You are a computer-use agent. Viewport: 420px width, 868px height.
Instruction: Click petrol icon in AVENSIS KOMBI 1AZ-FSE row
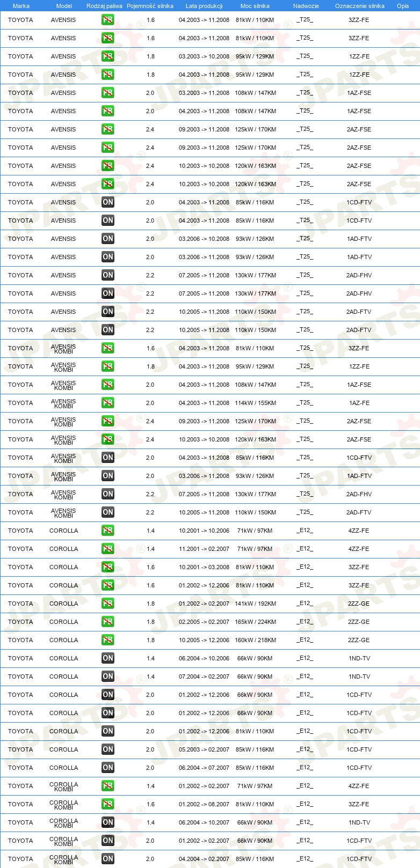(x=108, y=385)
